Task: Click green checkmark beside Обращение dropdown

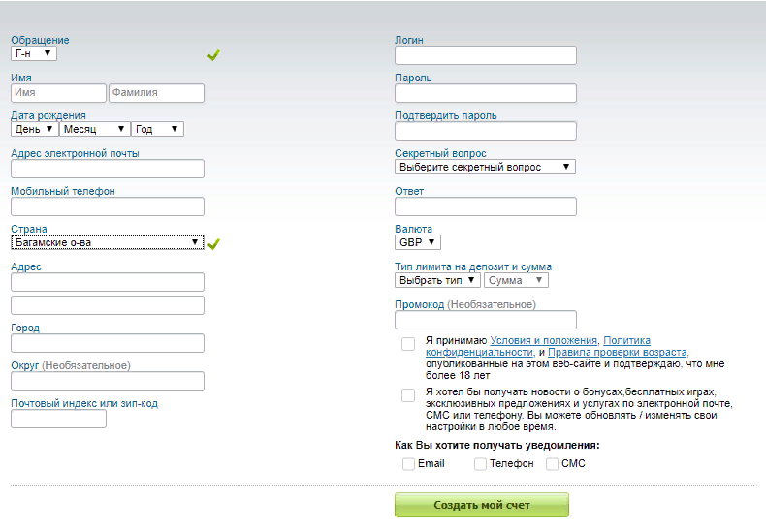Action: click(x=213, y=55)
